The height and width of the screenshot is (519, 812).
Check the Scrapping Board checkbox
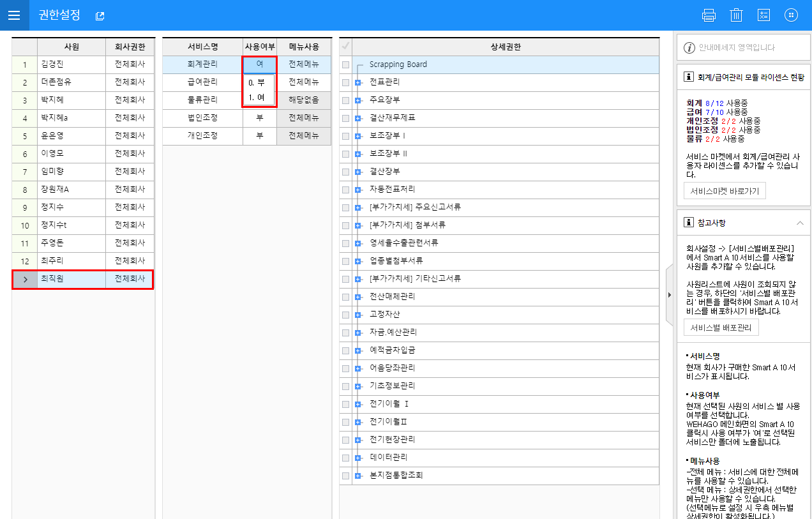pos(345,64)
